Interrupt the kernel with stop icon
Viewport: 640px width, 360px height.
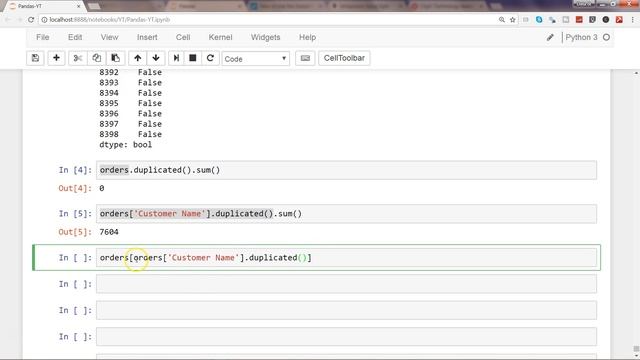[193, 58]
